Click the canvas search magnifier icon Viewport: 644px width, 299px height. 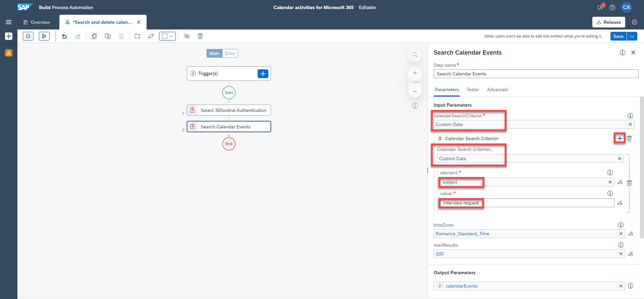click(415, 55)
